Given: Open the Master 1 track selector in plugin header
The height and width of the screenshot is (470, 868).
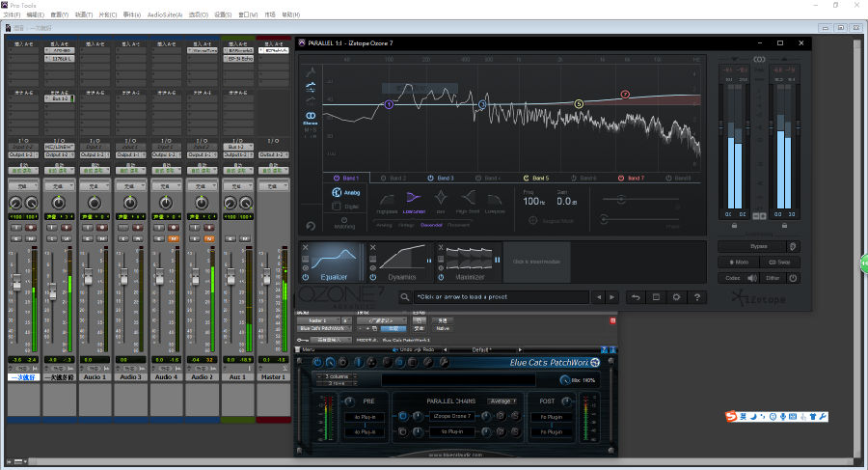Looking at the screenshot, I should (317, 320).
